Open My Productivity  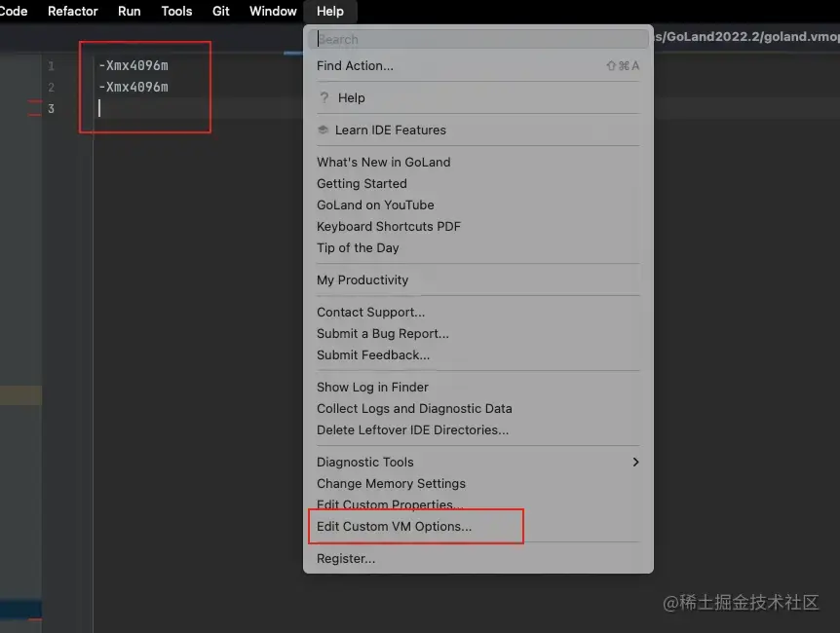477,280
